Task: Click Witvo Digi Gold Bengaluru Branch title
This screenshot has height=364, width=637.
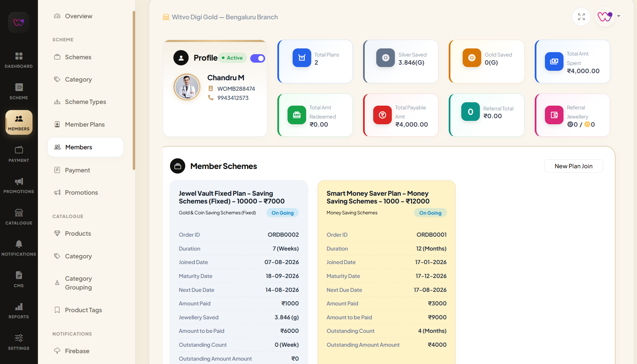Action: coord(225,17)
